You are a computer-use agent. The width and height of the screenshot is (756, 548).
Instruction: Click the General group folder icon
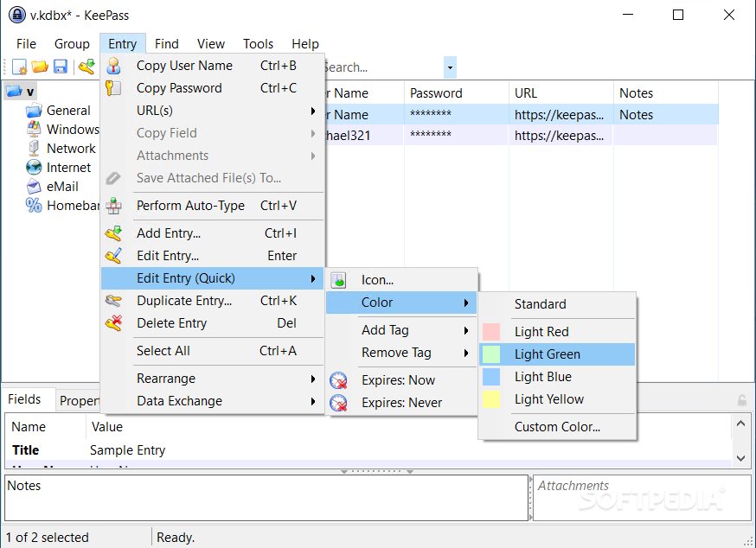(x=34, y=111)
